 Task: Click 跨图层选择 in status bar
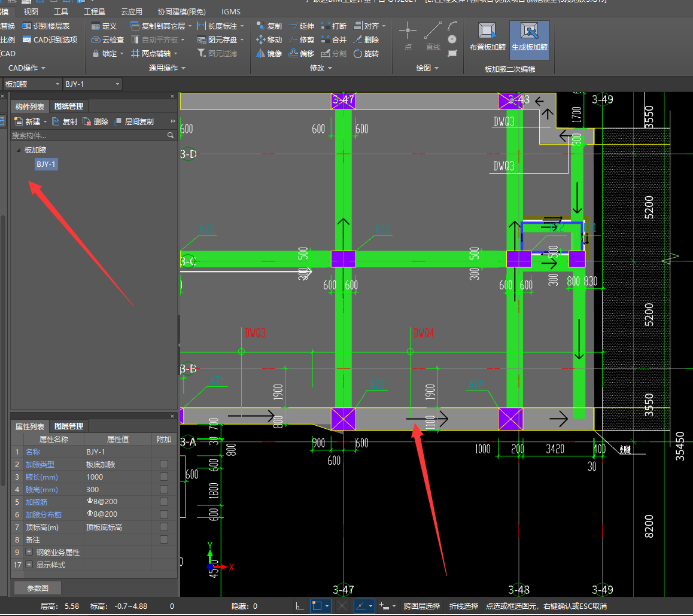tap(422, 606)
